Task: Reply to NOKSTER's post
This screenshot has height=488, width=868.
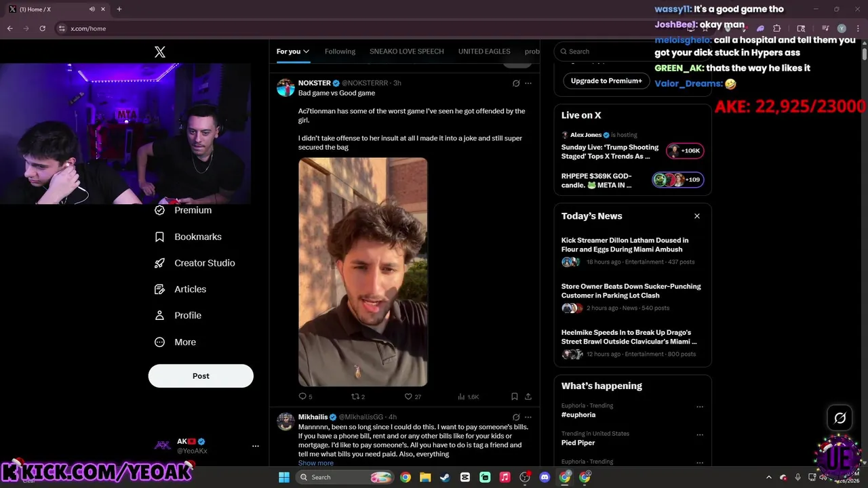Action: tap(305, 396)
